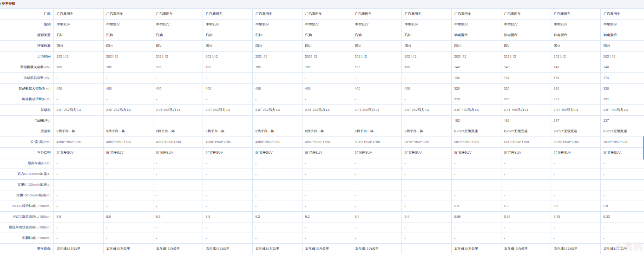Click the bullet icon beside 基本参数
The height and width of the screenshot is (254, 644).
[x=1, y=3]
